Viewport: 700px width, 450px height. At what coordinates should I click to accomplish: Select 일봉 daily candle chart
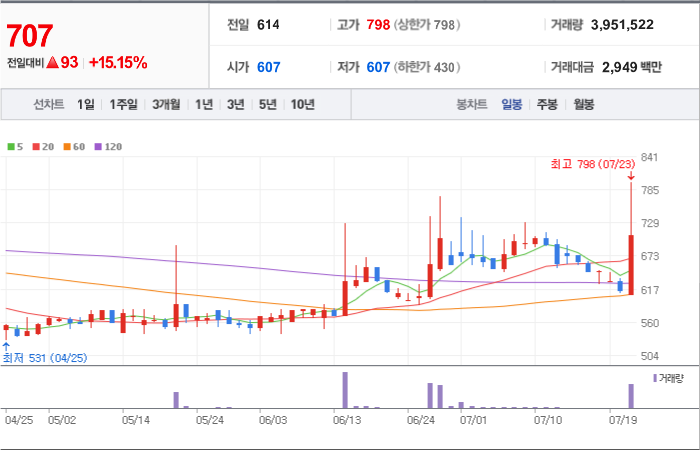512,105
